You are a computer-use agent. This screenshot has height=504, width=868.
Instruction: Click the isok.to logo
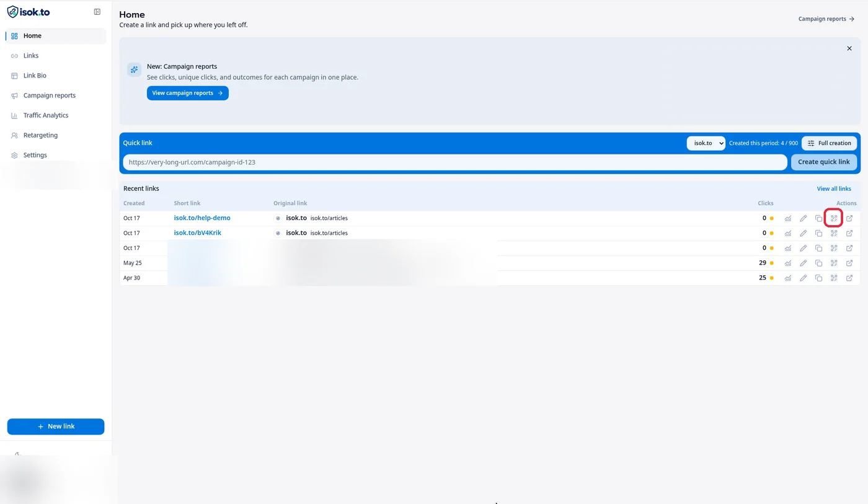coord(29,12)
